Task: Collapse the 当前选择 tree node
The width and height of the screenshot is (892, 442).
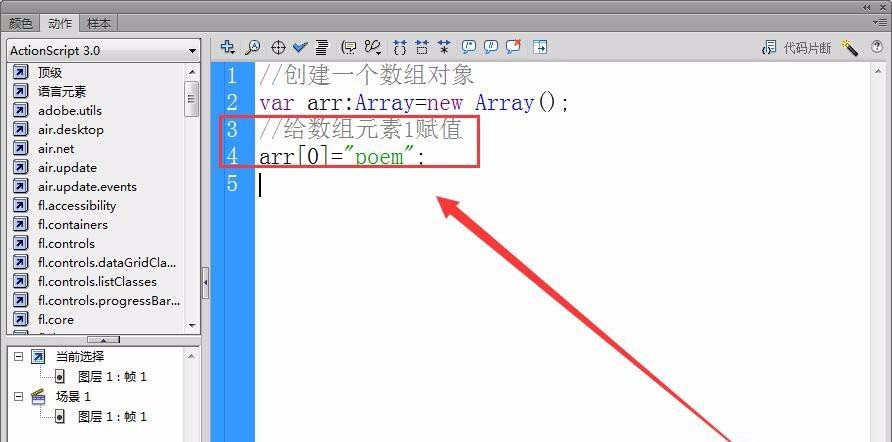Action: [x=18, y=356]
